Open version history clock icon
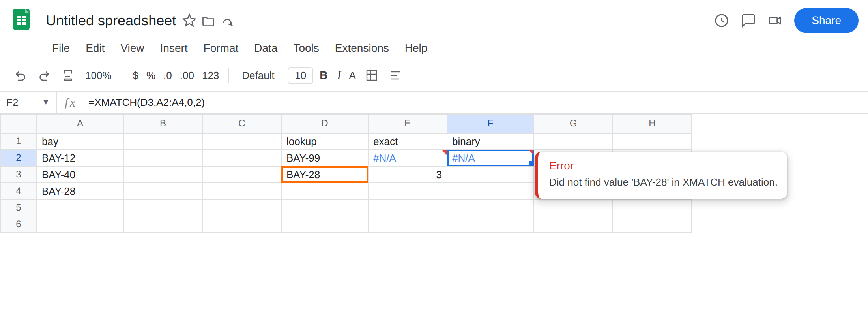 point(722,21)
